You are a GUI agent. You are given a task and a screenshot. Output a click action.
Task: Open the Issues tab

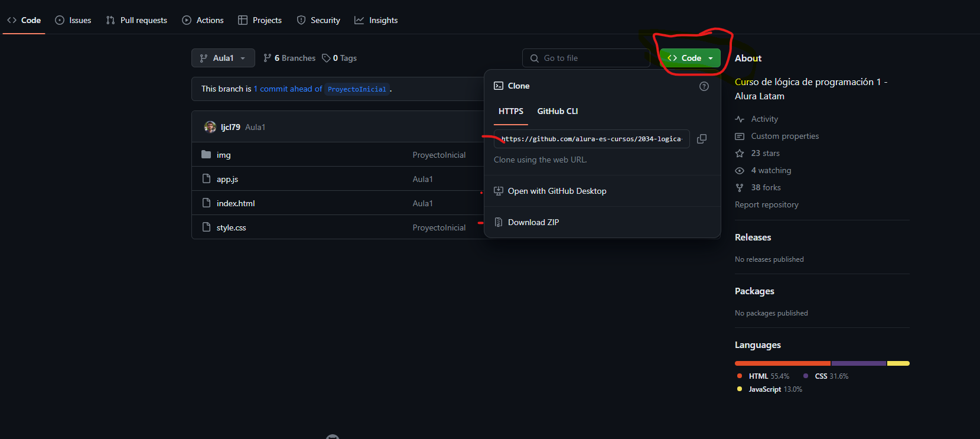73,20
